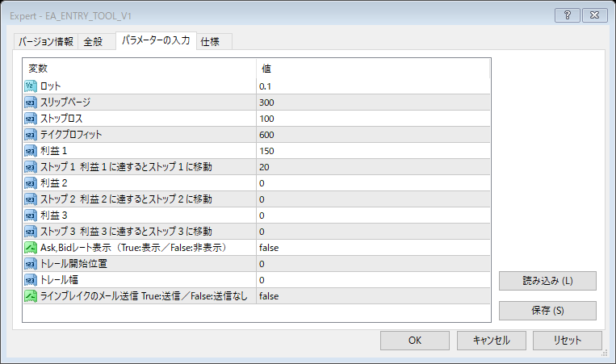The width and height of the screenshot is (616, 364).
Task: Click the トレール幅 integer icon
Action: pos(31,280)
